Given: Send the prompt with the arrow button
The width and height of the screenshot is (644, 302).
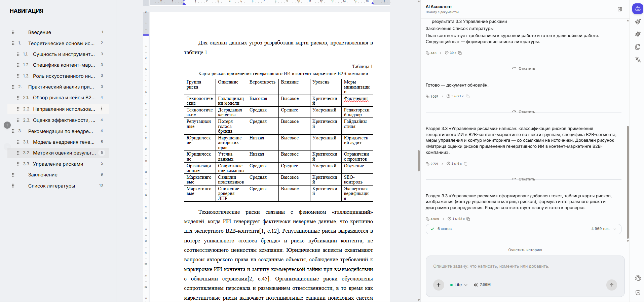Looking at the screenshot, I should pyautogui.click(x=612, y=285).
